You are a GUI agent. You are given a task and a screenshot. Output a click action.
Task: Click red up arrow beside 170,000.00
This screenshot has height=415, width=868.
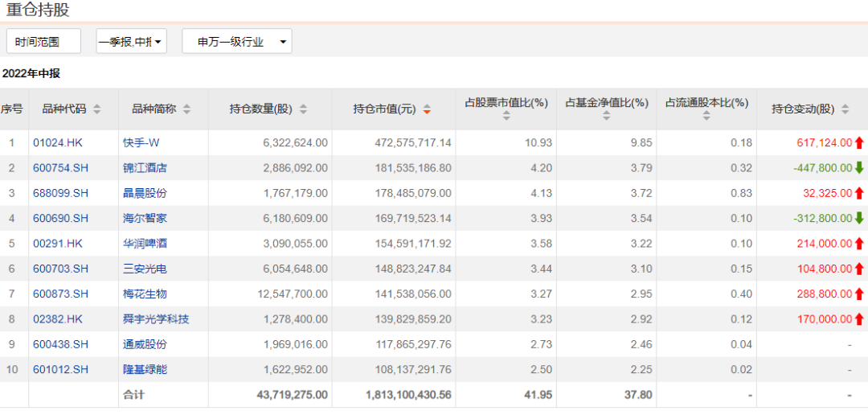pos(859,319)
